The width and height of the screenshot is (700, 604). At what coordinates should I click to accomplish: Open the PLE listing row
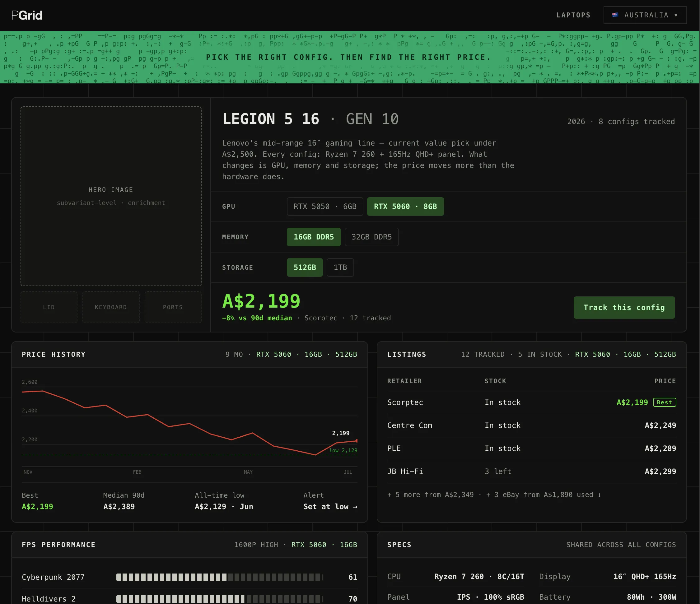pos(531,448)
